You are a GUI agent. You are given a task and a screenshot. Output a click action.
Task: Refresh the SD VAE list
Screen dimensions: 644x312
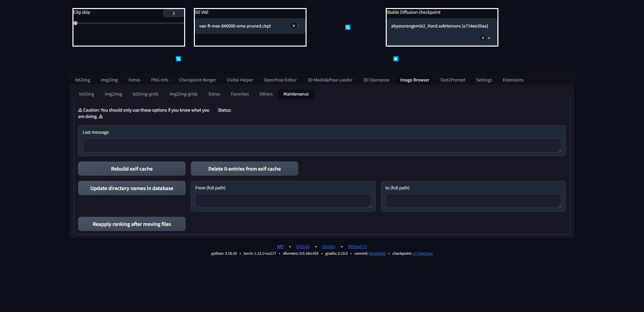348,27
